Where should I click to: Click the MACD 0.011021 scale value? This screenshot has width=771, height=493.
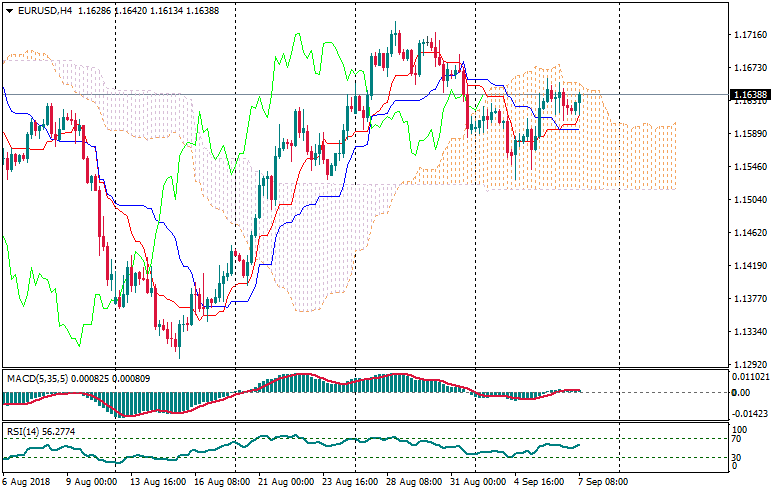click(x=750, y=376)
